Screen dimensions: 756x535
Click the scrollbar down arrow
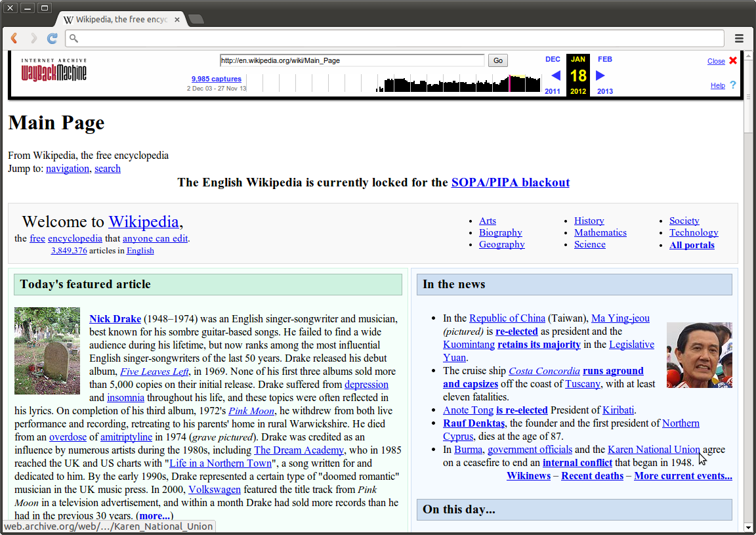click(x=748, y=527)
